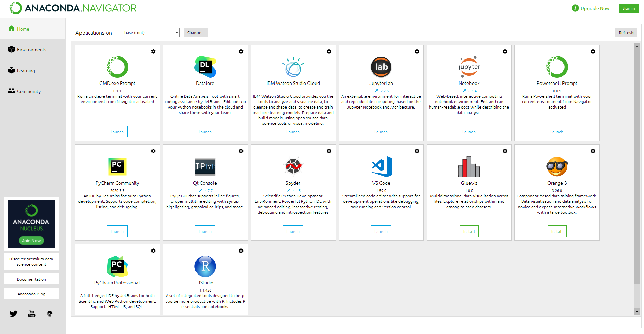
Task: Click the Orange 3 logo
Action: point(557,167)
